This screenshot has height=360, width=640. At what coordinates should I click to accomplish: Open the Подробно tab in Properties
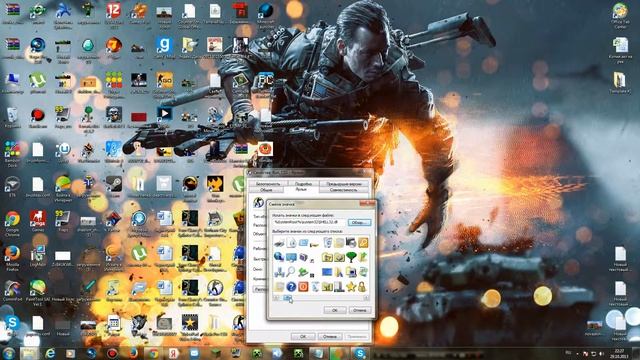coord(303,184)
